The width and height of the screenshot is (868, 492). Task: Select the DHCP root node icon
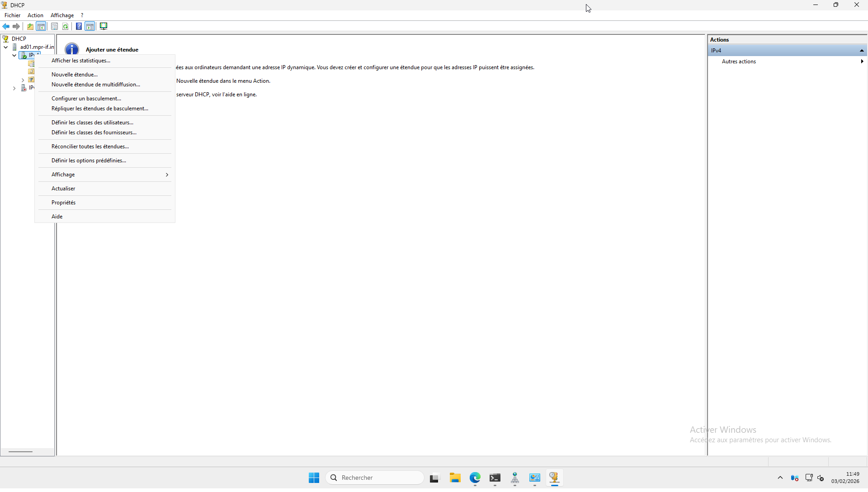pos(5,39)
